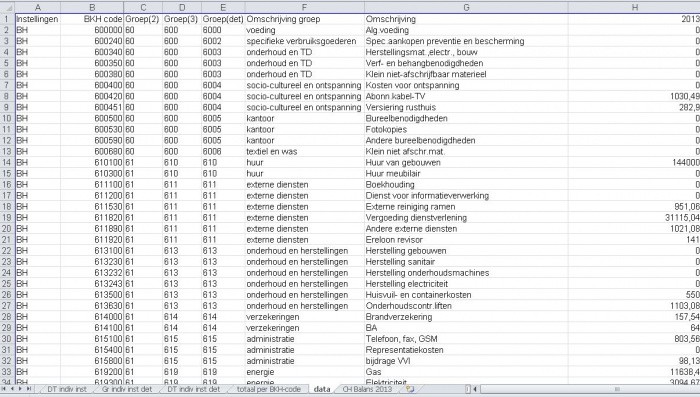Open the 'DT indiv inst det' sheet tab
Viewport: 700px width, 397px height.
[x=193, y=389]
